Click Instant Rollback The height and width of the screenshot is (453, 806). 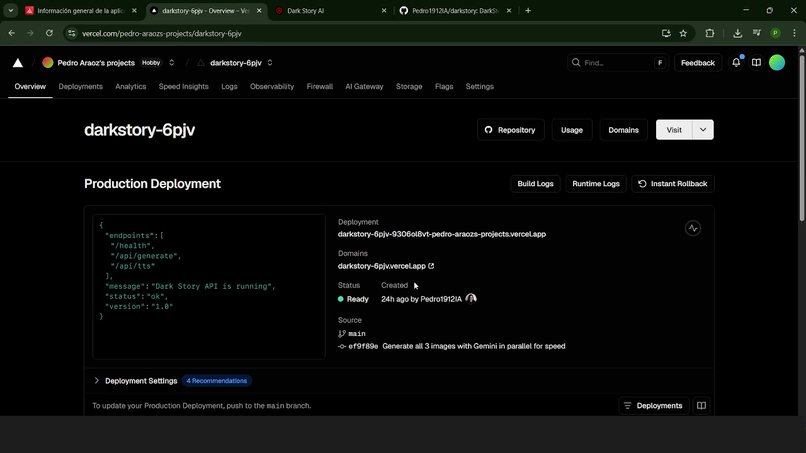[x=672, y=184]
